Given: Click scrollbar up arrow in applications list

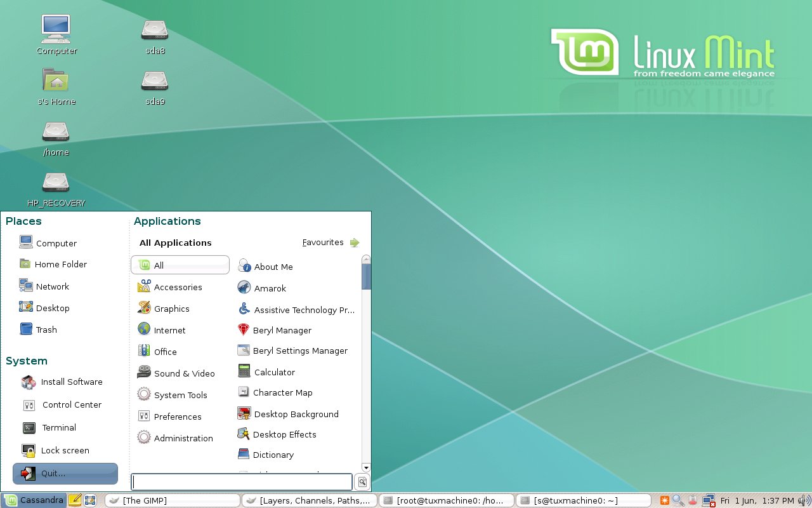Looking at the screenshot, I should coord(366,259).
